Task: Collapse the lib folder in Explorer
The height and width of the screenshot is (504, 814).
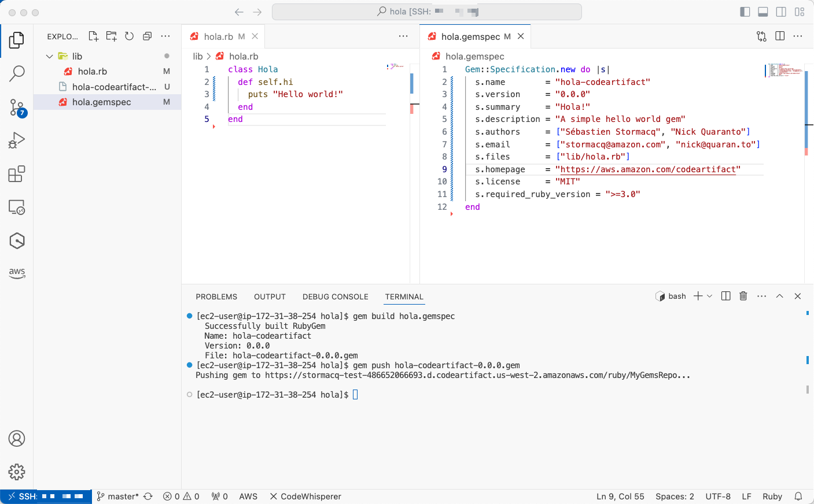Action: point(49,55)
